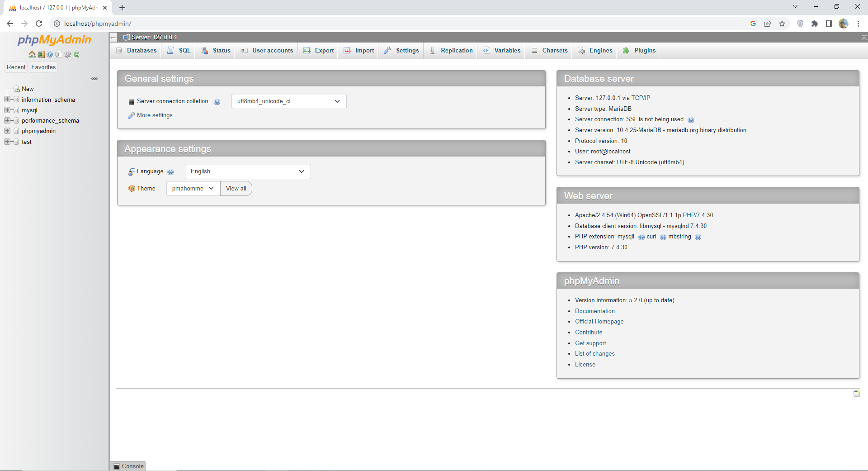Screen dimensions: 868x471
Task: Open the Settings tab
Action: (401, 50)
